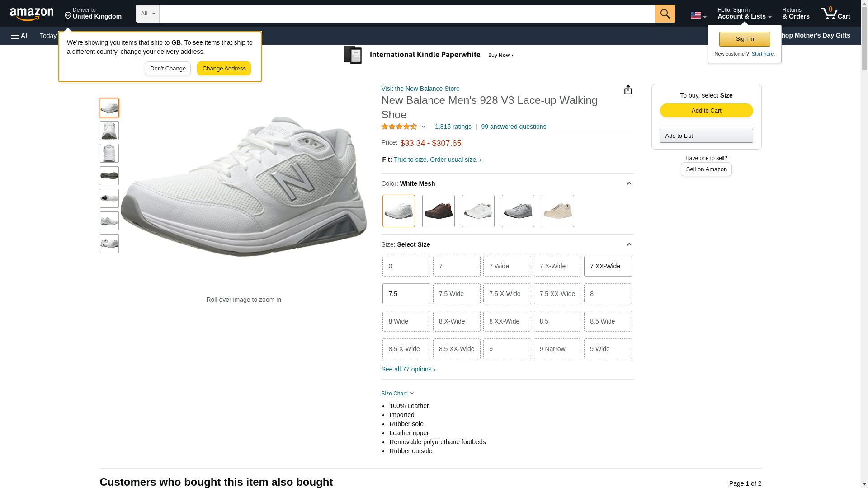Viewport: 868px width, 488px height.
Task: Open See all 77 options link
Action: [x=408, y=370]
